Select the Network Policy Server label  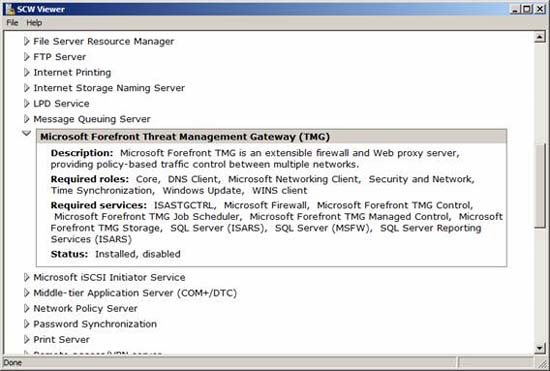point(85,309)
